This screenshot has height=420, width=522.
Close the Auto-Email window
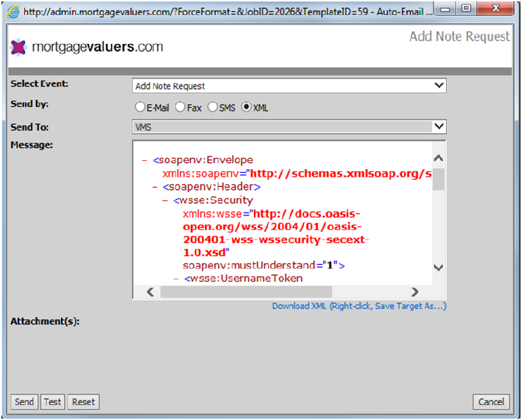click(496, 8)
